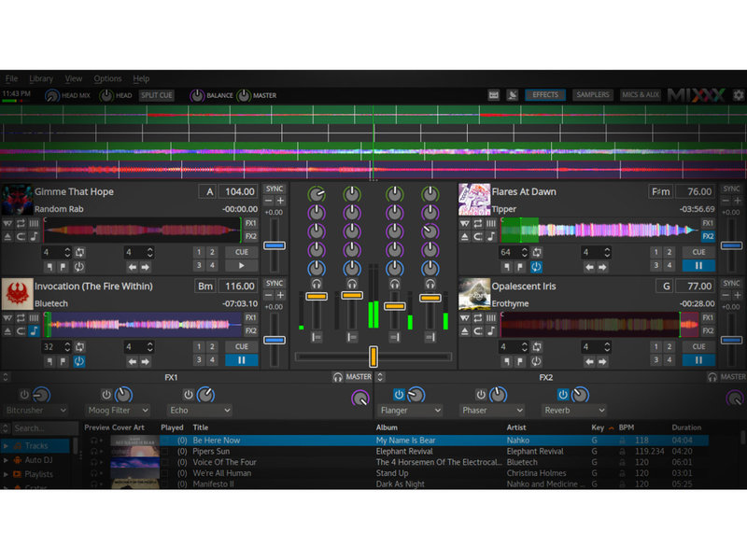The height and width of the screenshot is (560, 747).
Task: Enable SYNC on the Invocation deck
Action: click(275, 283)
